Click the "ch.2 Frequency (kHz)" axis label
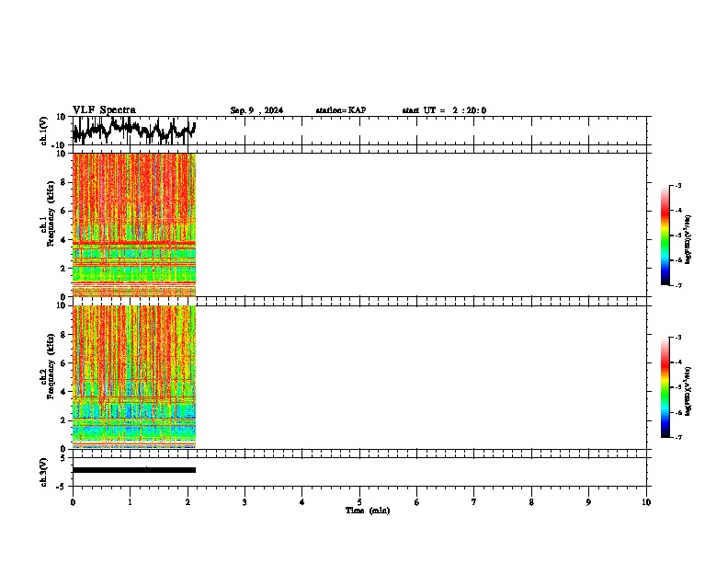Screen dimensions: 728x563 [48, 366]
